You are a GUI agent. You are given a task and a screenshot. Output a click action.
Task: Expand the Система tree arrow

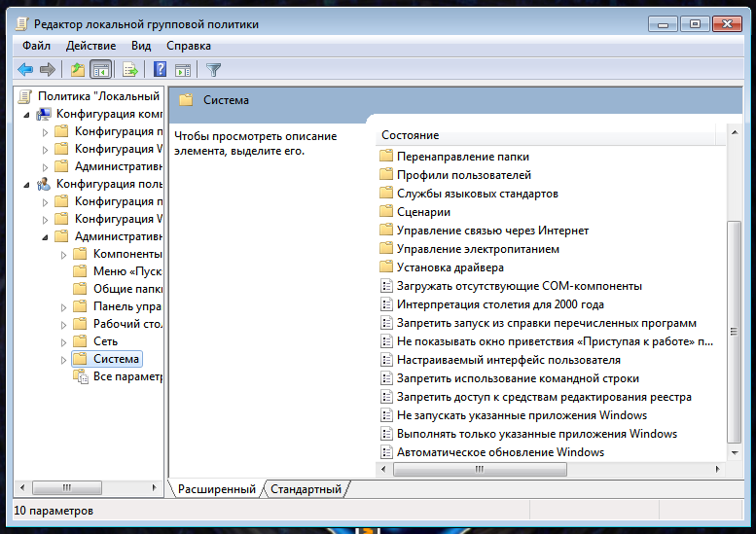[63, 360]
